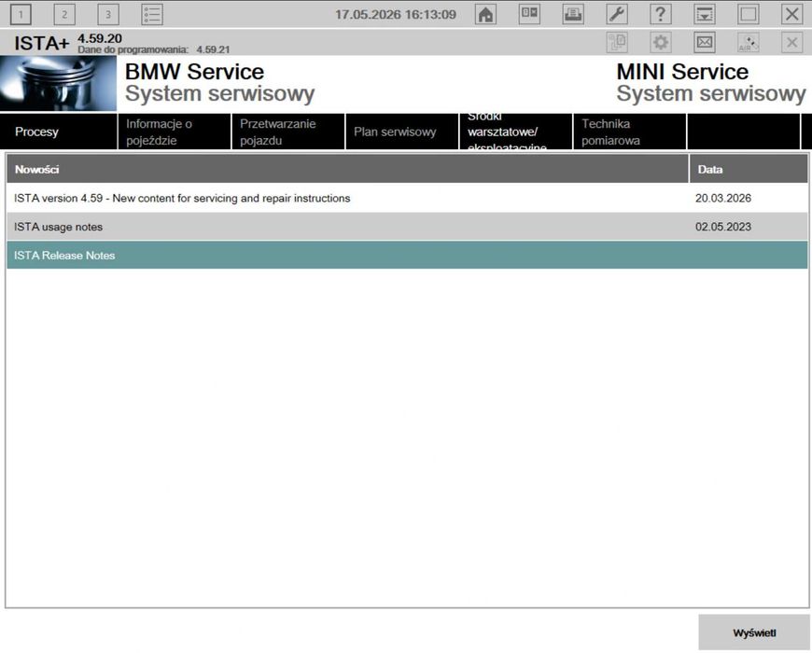Click the MINI Service heading
The image size is (812, 653).
pos(682,72)
